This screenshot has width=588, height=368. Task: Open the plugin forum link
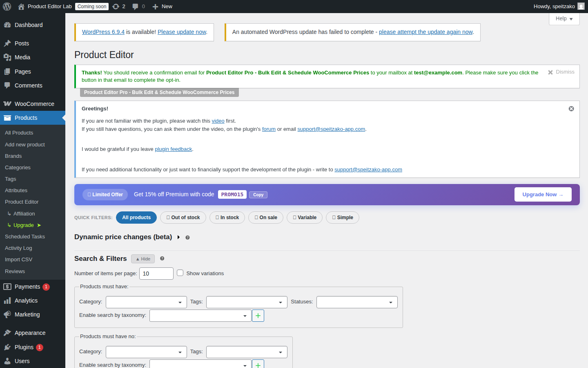[269, 129]
